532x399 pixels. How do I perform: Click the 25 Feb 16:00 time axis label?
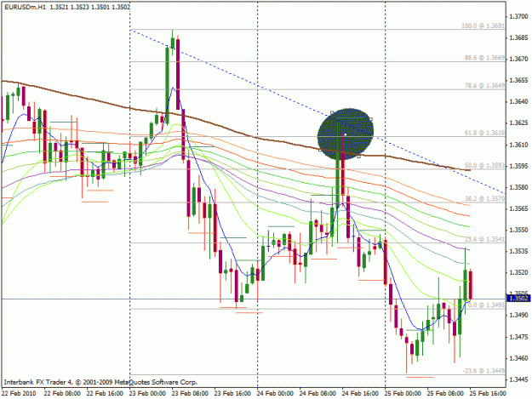(488, 393)
